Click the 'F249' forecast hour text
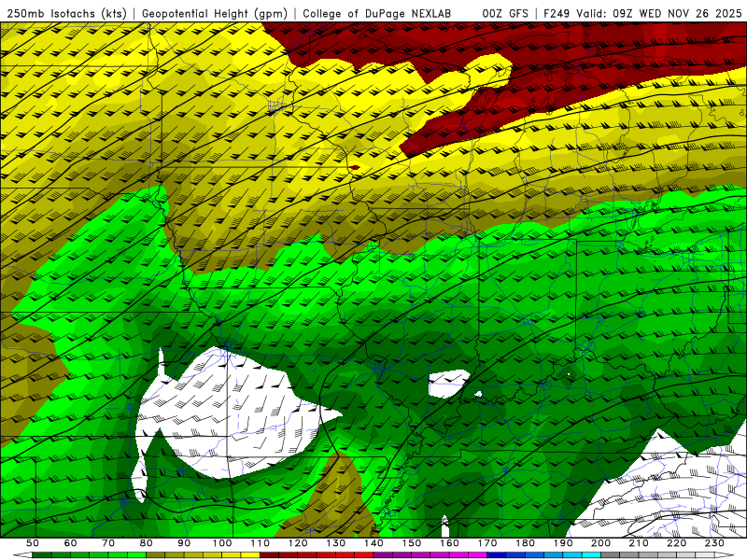The image size is (747, 560). click(557, 14)
